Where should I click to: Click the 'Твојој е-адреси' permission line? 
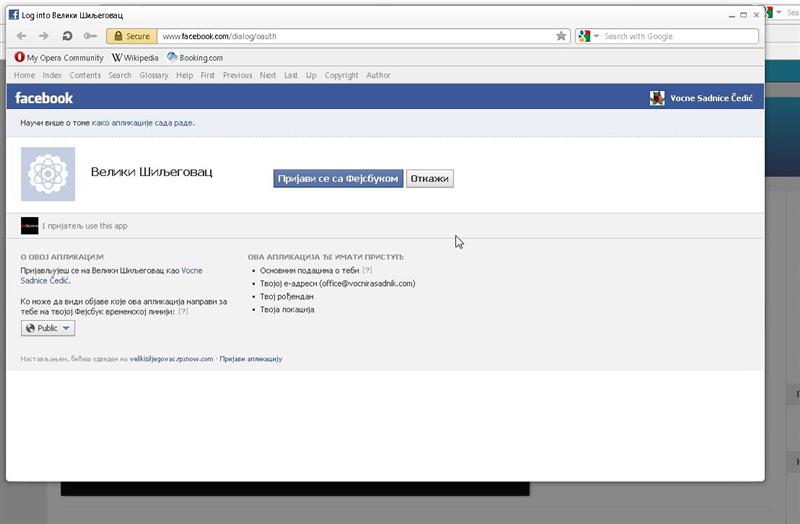[x=337, y=284]
